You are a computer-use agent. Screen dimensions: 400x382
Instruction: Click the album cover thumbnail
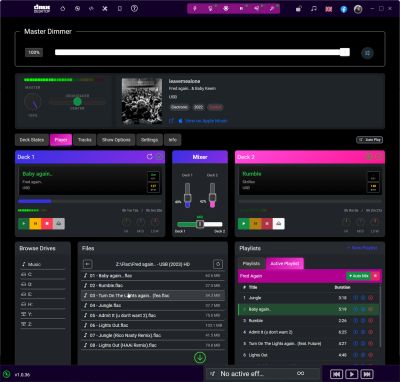142,101
